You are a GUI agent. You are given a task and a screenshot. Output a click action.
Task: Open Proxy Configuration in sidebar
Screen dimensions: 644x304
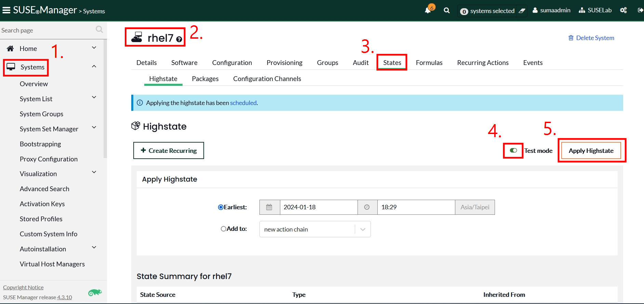click(x=49, y=159)
